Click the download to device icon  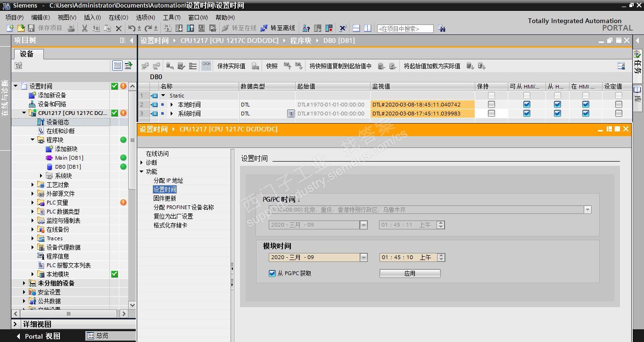click(x=179, y=28)
